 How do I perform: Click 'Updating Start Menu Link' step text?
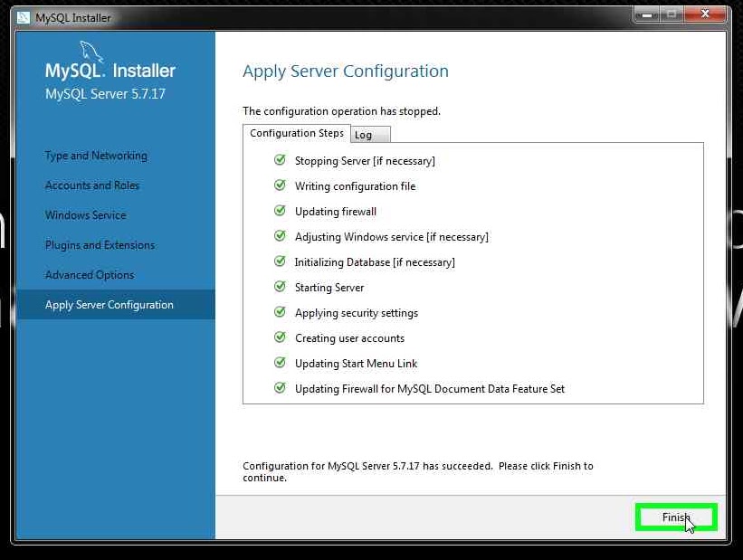(x=356, y=364)
